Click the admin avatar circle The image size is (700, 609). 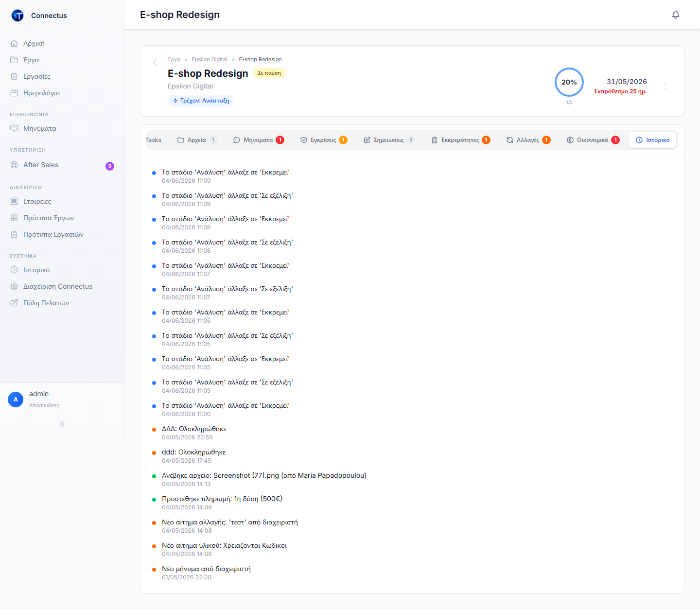16,400
